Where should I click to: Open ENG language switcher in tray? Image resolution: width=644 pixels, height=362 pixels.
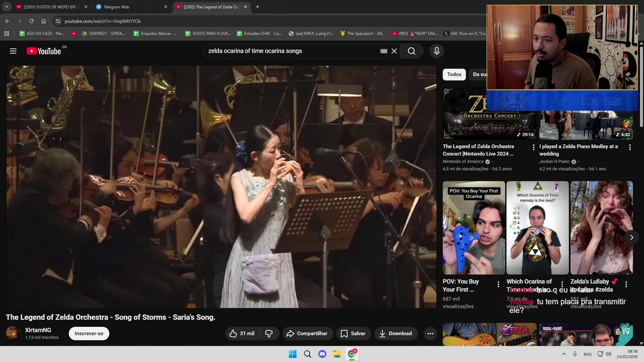point(587,354)
